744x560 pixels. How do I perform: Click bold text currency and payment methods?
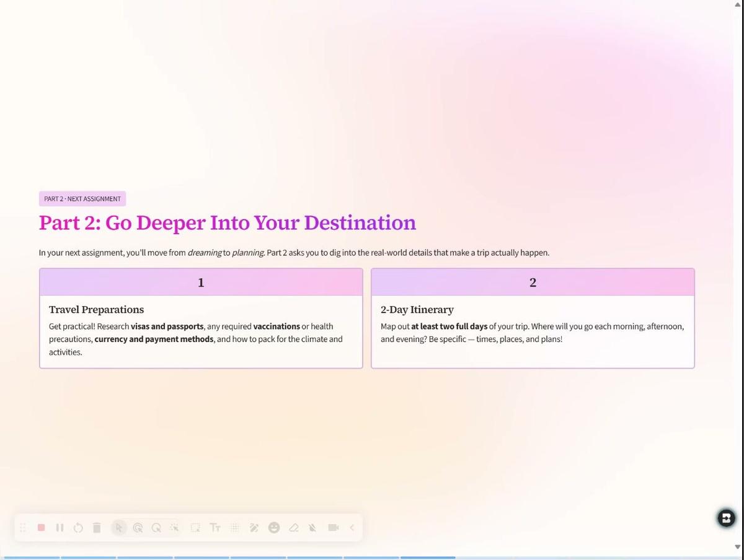coord(154,339)
